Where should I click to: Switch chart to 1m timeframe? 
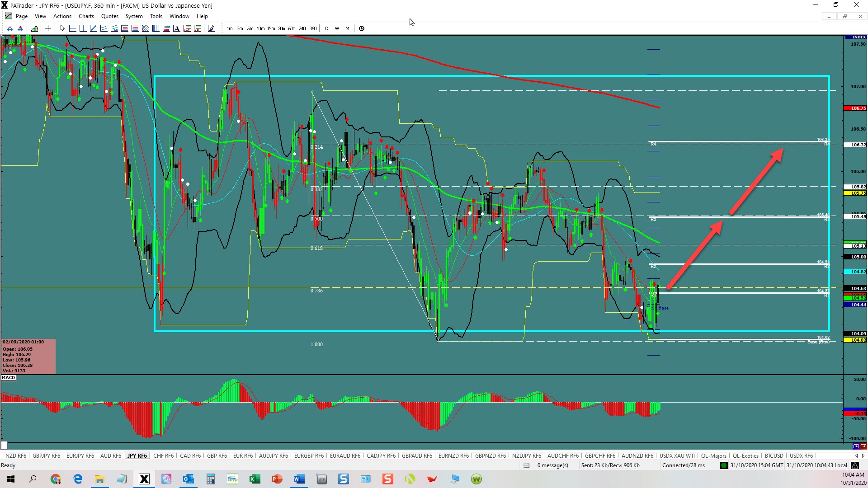tap(230, 28)
